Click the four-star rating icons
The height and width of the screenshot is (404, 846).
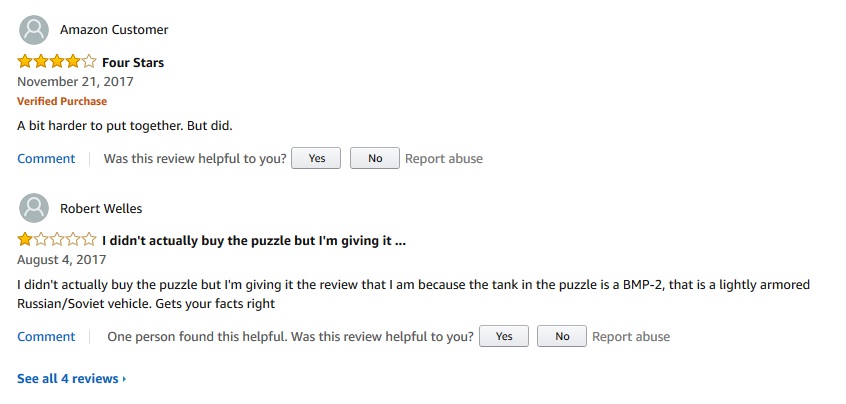[57, 61]
